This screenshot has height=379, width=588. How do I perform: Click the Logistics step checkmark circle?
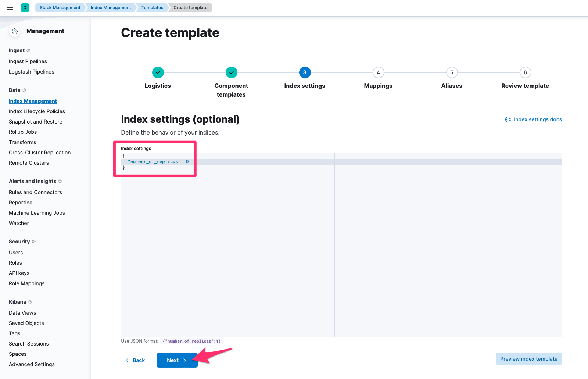[158, 72]
